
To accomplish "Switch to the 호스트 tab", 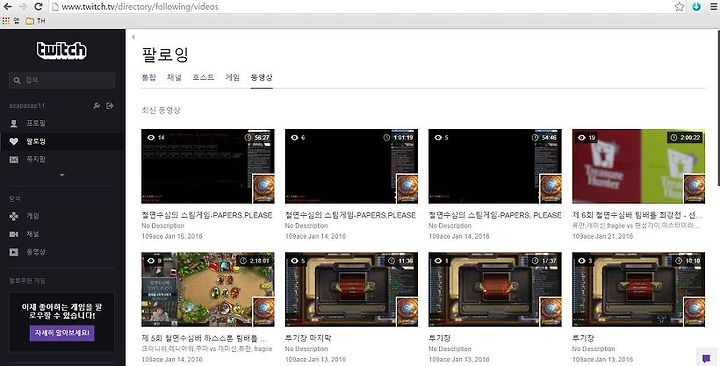I will 203,78.
